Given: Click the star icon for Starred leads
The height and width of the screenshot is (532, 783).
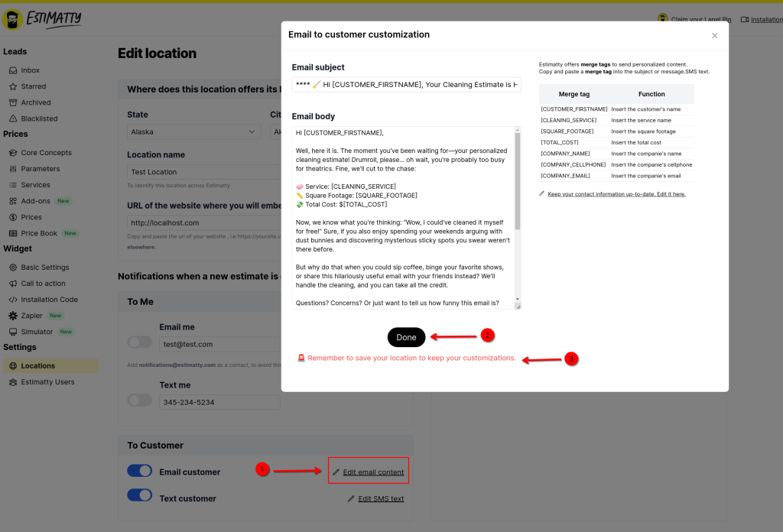Looking at the screenshot, I should [13, 86].
